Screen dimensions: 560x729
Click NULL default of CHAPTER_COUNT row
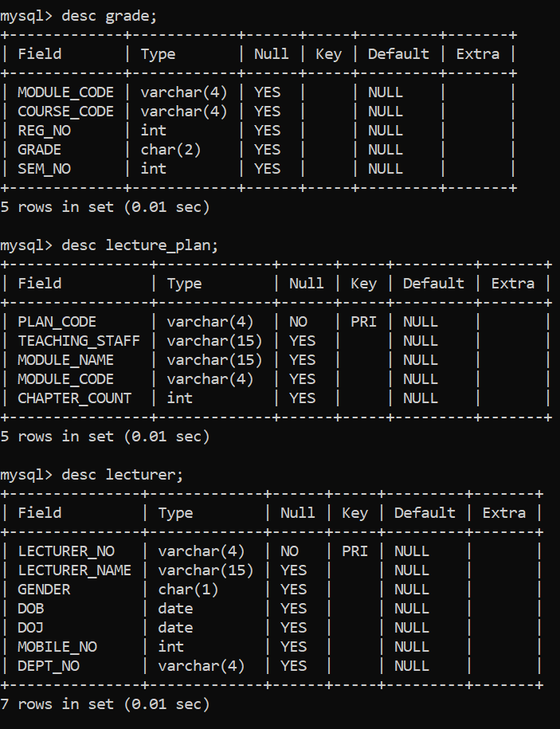point(421,398)
